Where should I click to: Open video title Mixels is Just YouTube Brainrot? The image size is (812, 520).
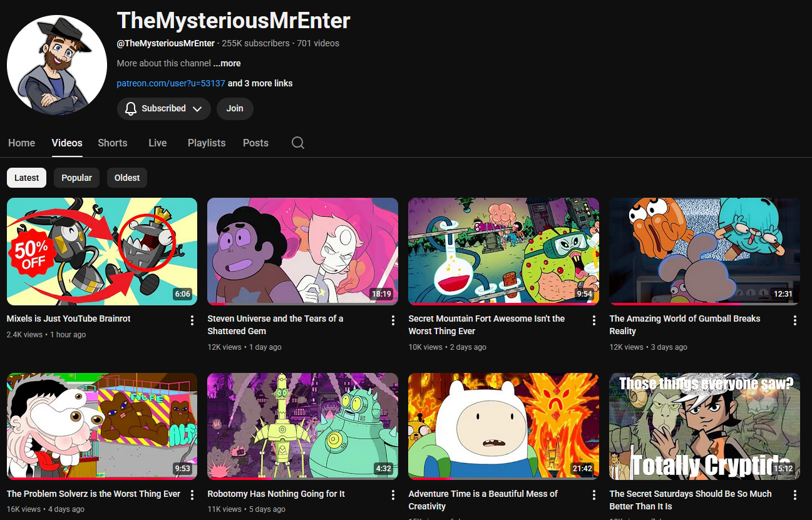(x=69, y=319)
